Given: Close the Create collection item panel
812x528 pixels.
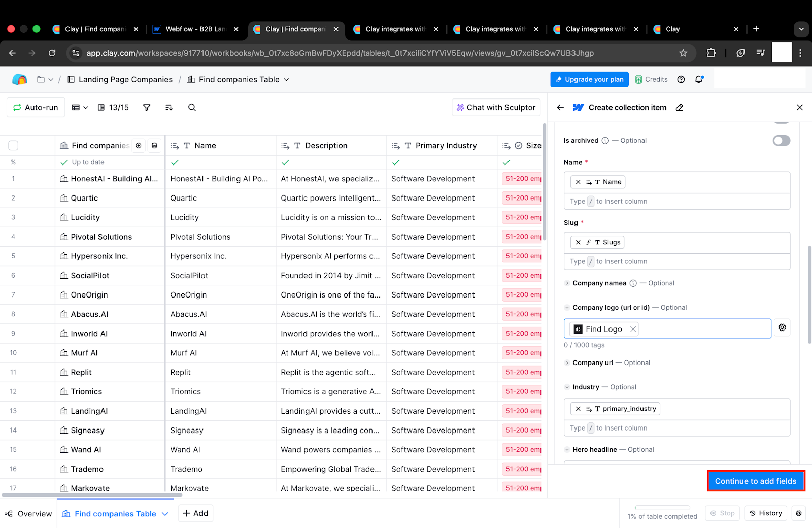Looking at the screenshot, I should coord(800,107).
